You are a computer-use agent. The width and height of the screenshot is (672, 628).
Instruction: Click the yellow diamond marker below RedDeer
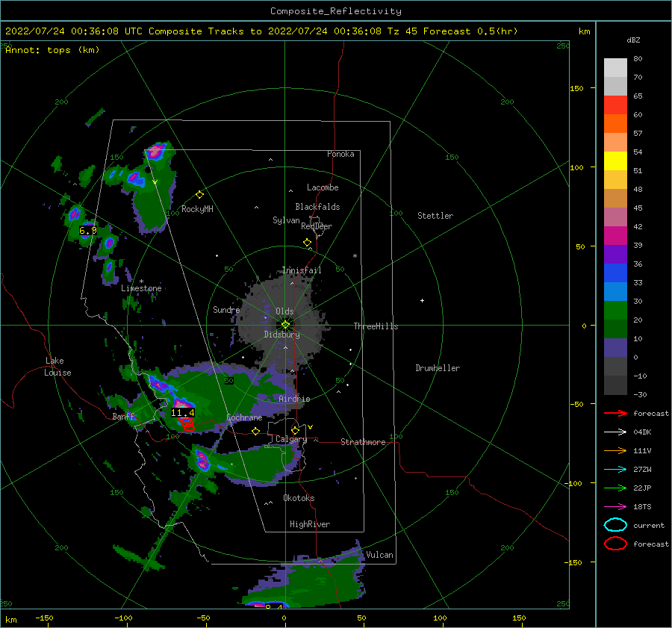[x=307, y=243]
